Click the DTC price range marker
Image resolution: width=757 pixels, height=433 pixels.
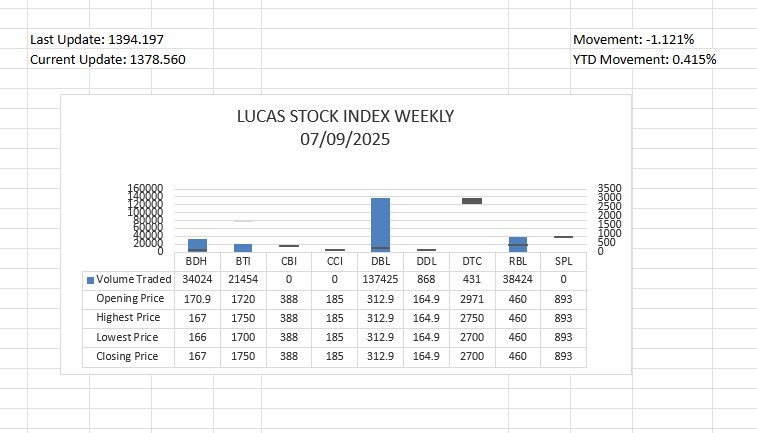click(472, 201)
